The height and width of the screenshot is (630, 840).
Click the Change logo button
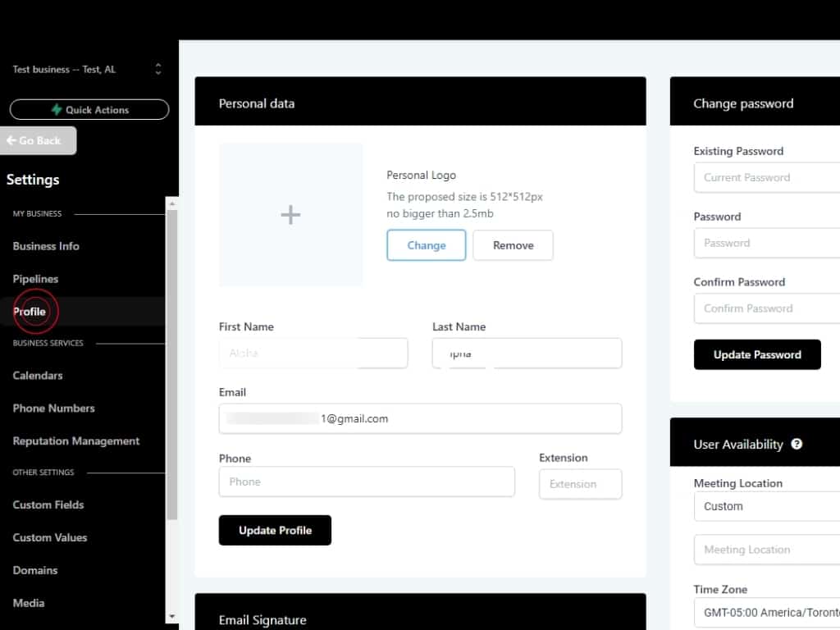point(426,245)
